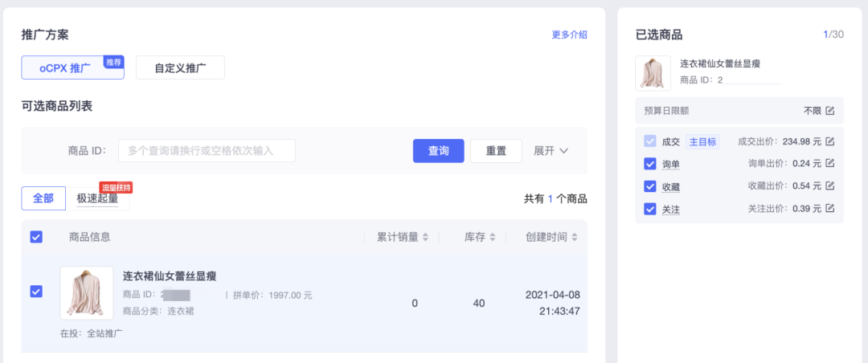
Task: Edit the 询单出价 bid amount
Action: click(x=830, y=164)
